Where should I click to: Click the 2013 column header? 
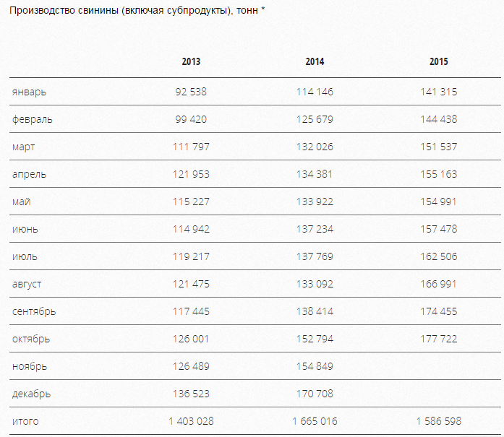point(191,62)
